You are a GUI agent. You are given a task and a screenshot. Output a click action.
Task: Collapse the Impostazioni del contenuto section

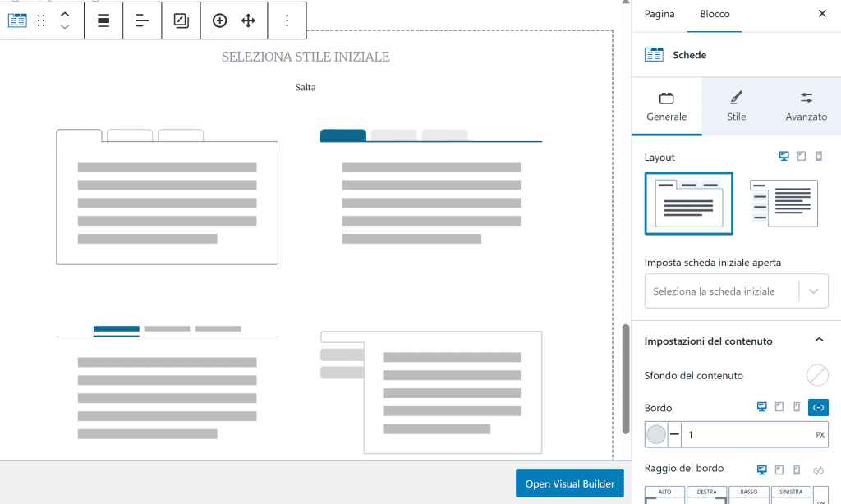pyautogui.click(x=818, y=341)
